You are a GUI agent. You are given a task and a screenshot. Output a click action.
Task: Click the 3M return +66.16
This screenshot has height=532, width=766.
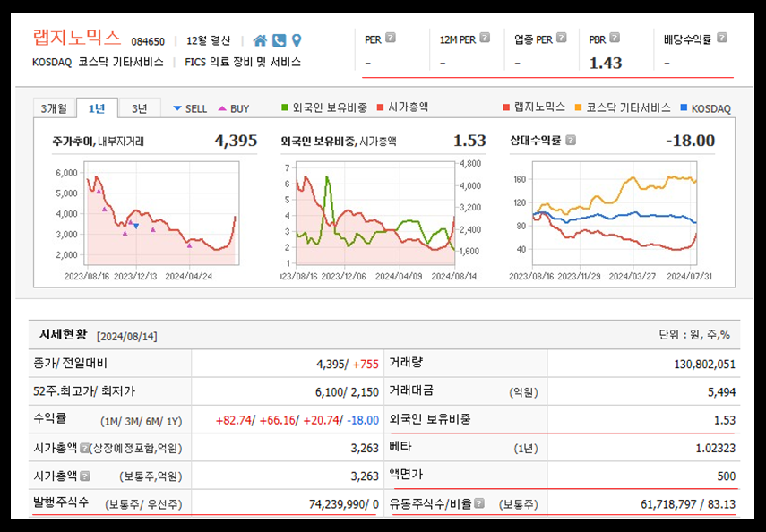(x=278, y=420)
